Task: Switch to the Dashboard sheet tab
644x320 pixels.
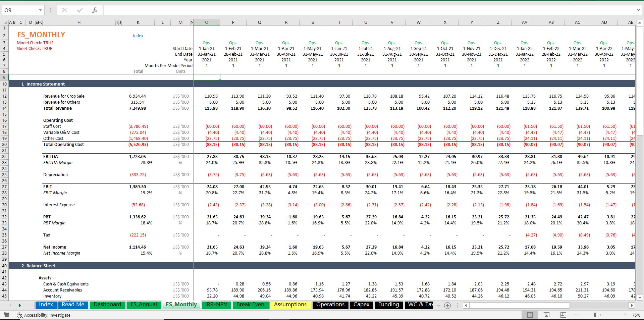Action: pos(107,305)
